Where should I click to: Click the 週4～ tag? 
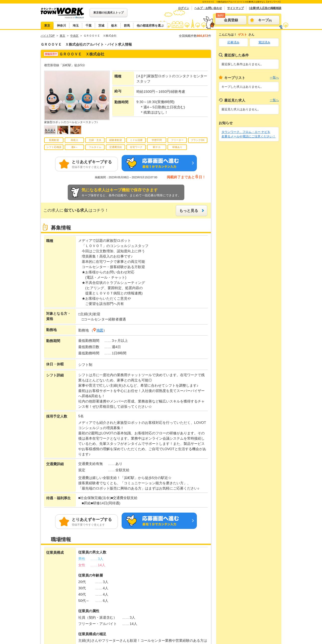[74, 147]
